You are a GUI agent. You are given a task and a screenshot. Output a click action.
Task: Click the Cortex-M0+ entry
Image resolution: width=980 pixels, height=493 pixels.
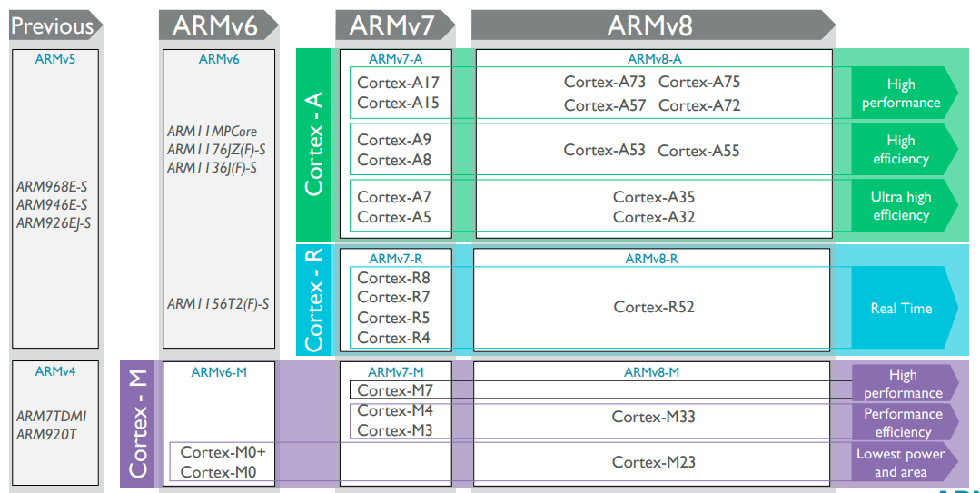pyautogui.click(x=223, y=452)
